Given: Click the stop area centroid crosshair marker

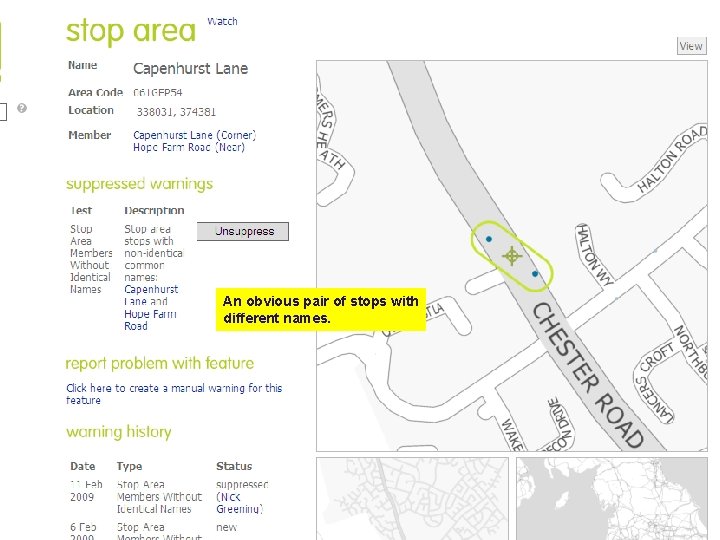Looking at the screenshot, I should coord(512,256).
